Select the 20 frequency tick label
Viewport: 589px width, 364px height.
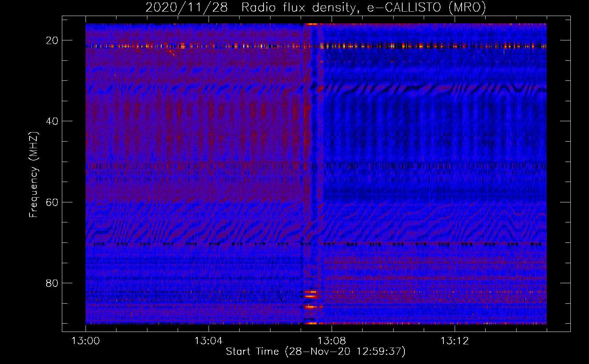point(52,40)
